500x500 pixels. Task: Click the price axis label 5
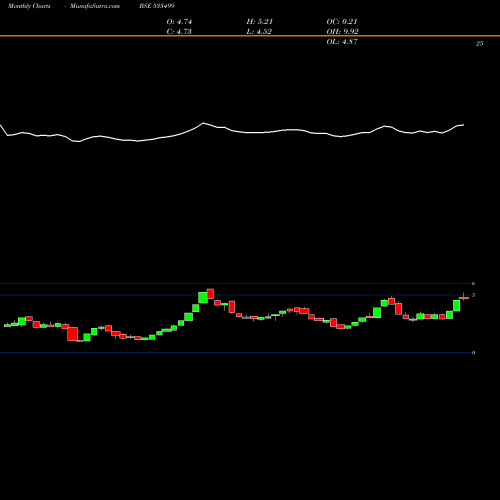click(x=473, y=295)
